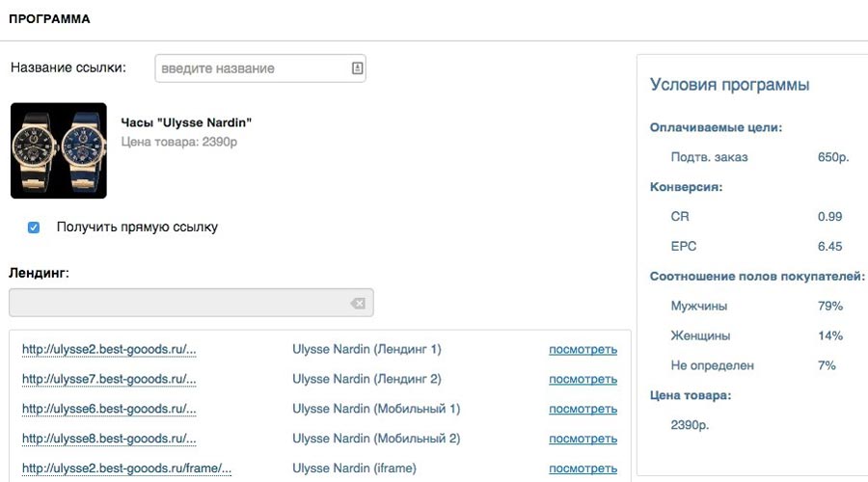Click the "Ulysse Nardin (Мобильный 1)" label
Image resolution: width=868 pixels, height=482 pixels.
coord(376,409)
